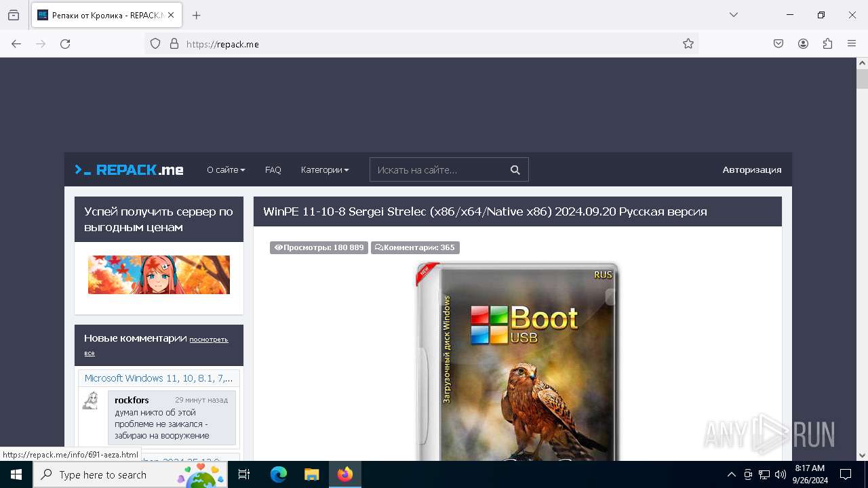Open the autumn anime server banner
Screen dimensions: 868x488
pyautogui.click(x=159, y=274)
